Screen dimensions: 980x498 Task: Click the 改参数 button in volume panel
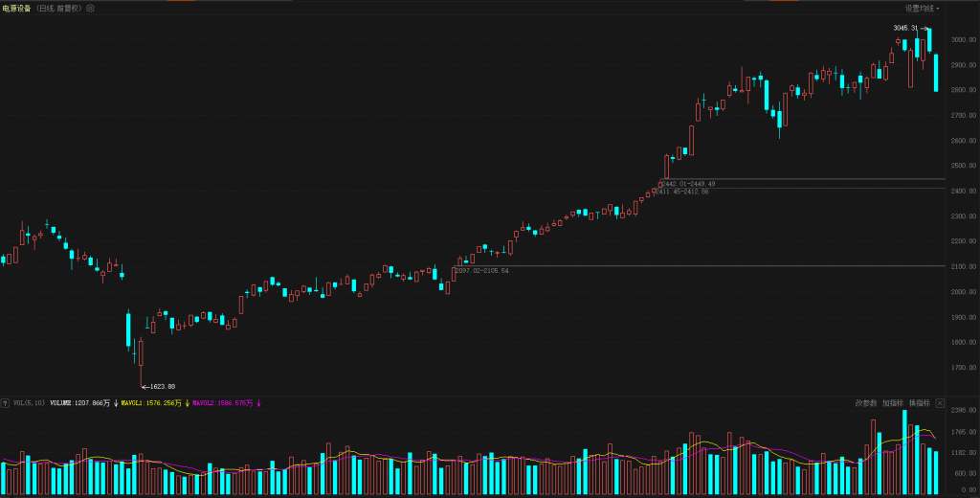865,403
